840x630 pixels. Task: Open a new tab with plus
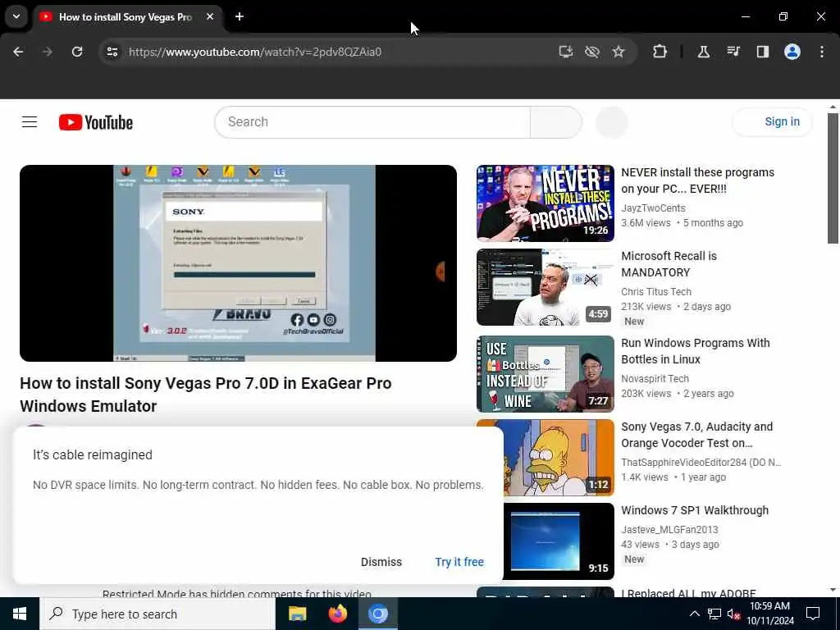pos(240,16)
